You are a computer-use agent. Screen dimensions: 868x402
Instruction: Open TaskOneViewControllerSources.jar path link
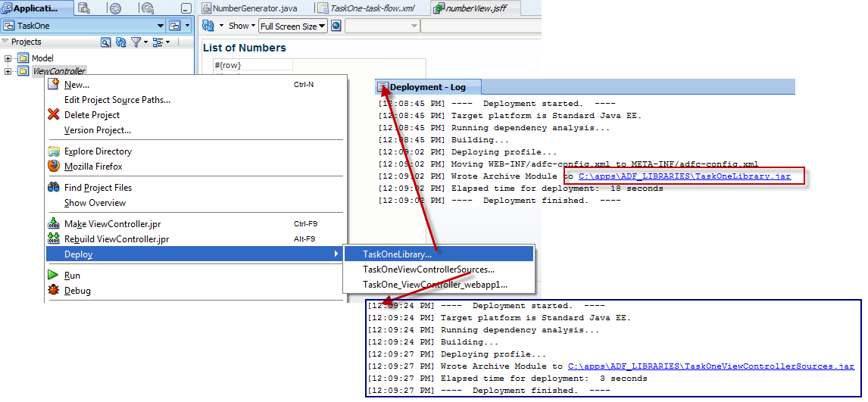coord(710,366)
